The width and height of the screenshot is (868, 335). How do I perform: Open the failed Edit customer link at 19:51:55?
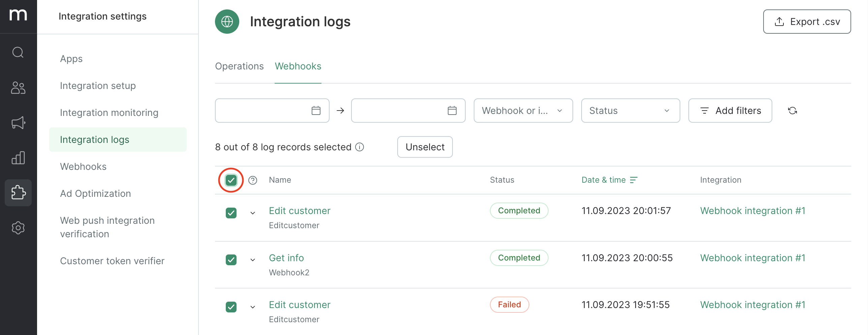[300, 305]
